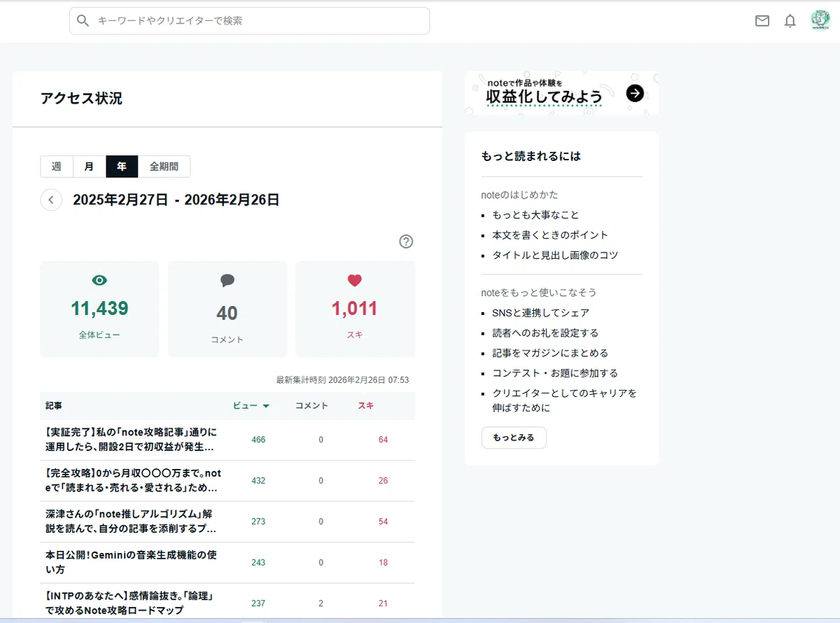Click the コメント column header
This screenshot has height=623, width=840.
311,406
